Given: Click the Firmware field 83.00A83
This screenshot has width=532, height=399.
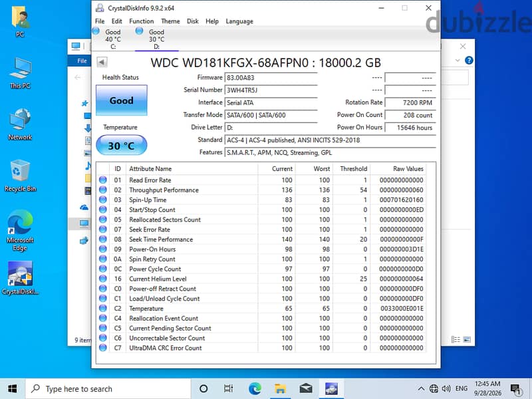Looking at the screenshot, I should tap(271, 78).
